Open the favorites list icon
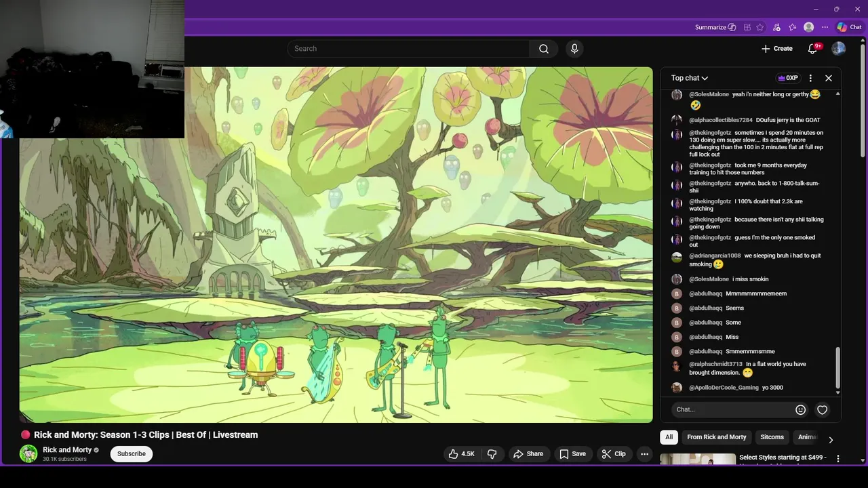The height and width of the screenshot is (488, 868). pyautogui.click(x=792, y=27)
